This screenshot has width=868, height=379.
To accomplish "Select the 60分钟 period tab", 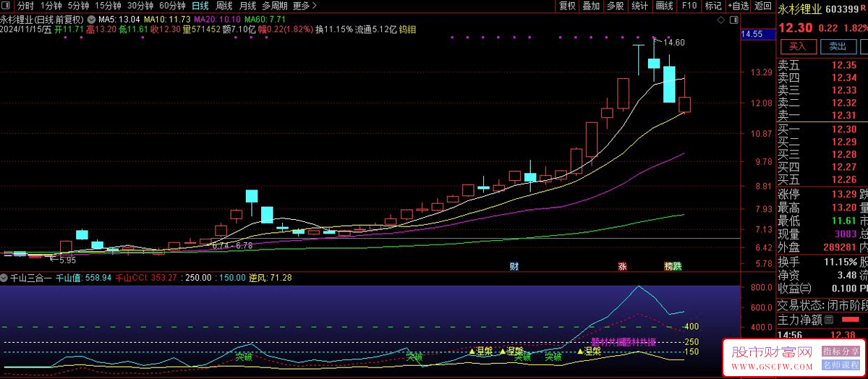I will [172, 6].
